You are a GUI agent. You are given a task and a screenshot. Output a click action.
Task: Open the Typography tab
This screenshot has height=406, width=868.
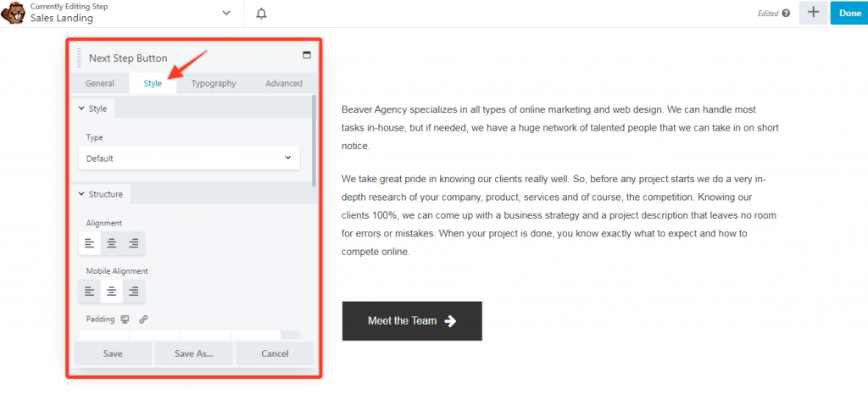[x=214, y=83]
